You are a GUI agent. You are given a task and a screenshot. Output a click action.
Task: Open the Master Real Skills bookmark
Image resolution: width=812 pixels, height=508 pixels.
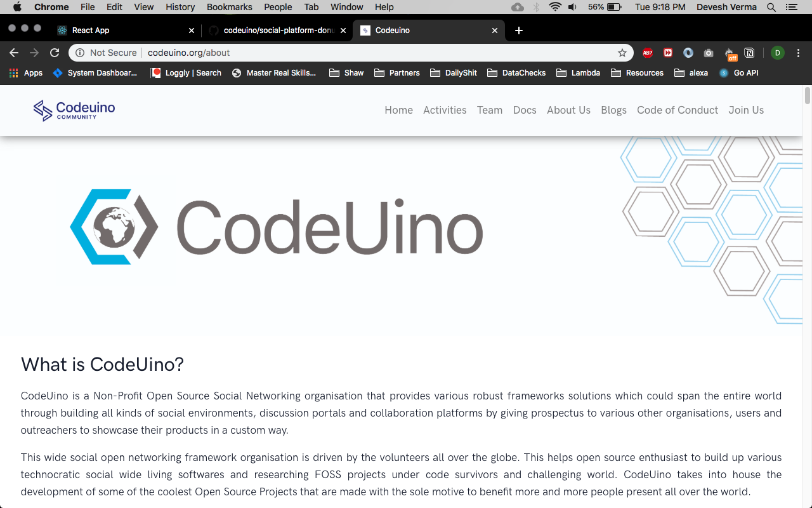(274, 73)
